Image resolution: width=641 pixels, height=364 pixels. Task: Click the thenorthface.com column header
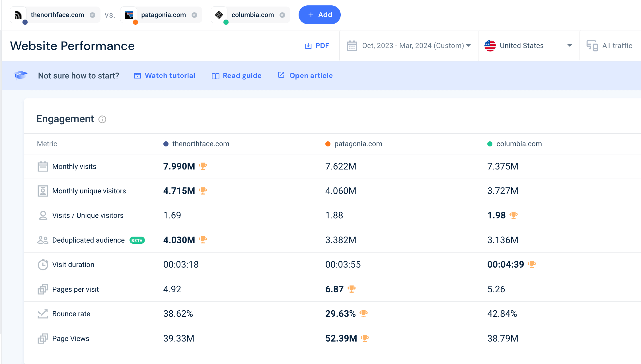(196, 144)
